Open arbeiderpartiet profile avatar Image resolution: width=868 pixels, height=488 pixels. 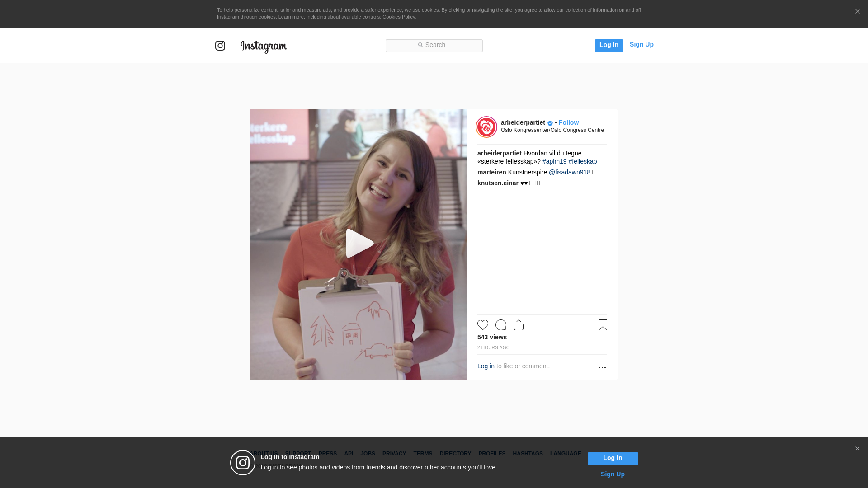point(486,127)
